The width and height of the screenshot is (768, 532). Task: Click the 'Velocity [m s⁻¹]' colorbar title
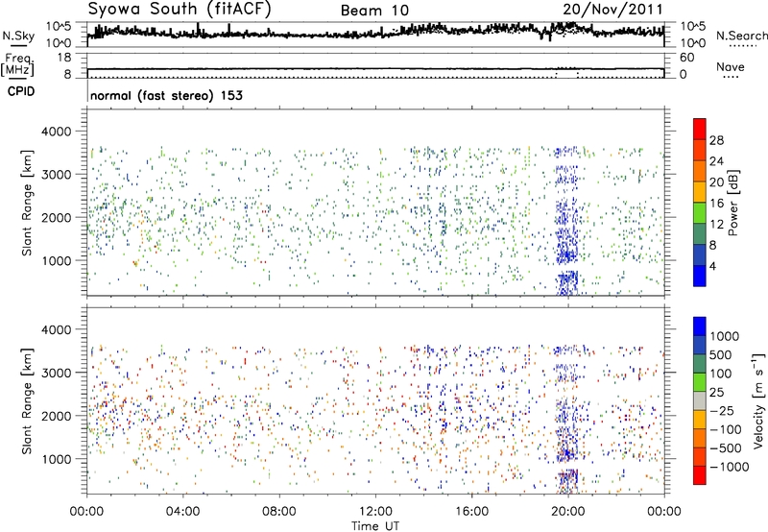point(758,400)
